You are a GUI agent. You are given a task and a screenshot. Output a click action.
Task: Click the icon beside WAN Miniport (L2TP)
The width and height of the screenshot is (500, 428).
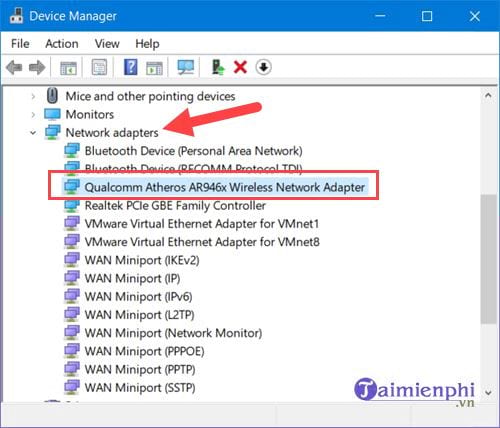tap(72, 314)
